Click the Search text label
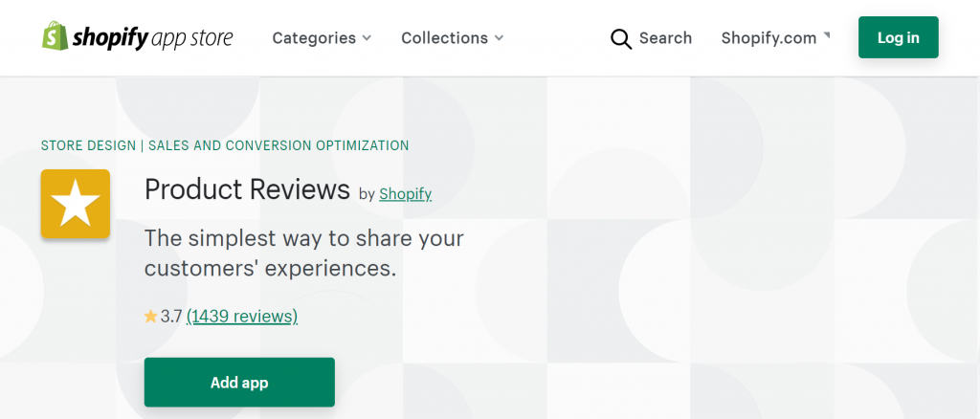Image resolution: width=980 pixels, height=419 pixels. tap(666, 38)
